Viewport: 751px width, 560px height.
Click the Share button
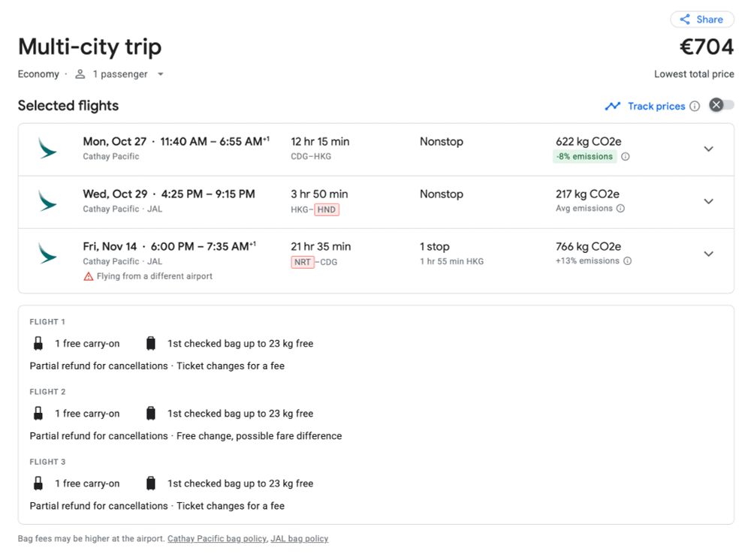[x=701, y=20]
